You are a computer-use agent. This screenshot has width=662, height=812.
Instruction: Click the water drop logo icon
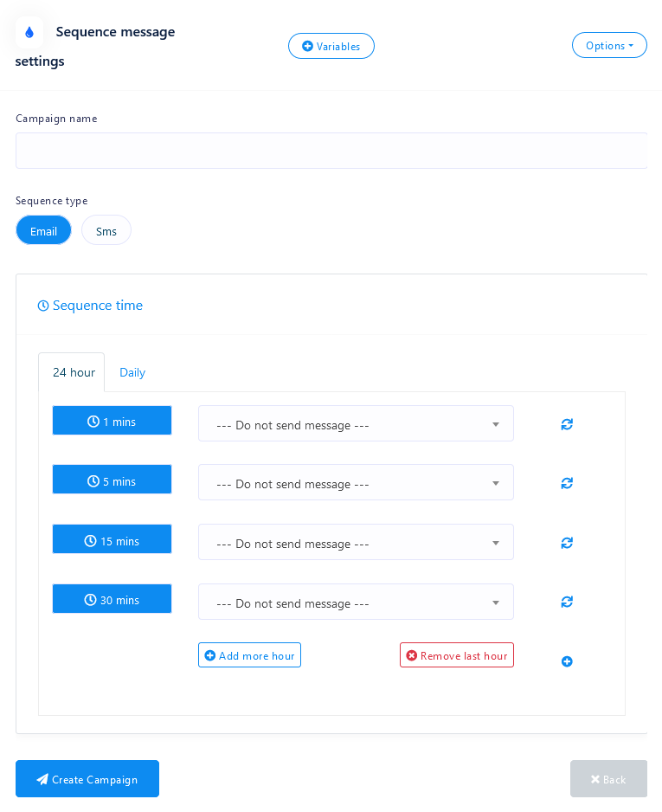pyautogui.click(x=29, y=32)
